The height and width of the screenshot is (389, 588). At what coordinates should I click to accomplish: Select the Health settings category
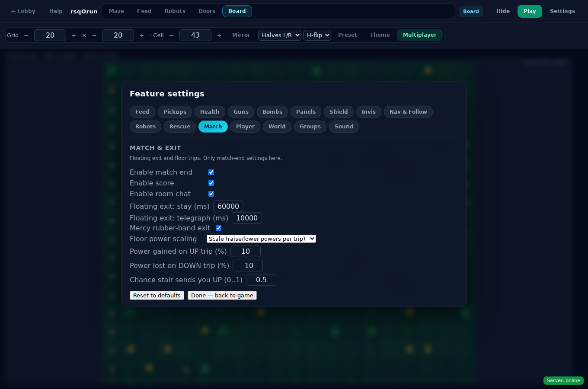[210, 112]
